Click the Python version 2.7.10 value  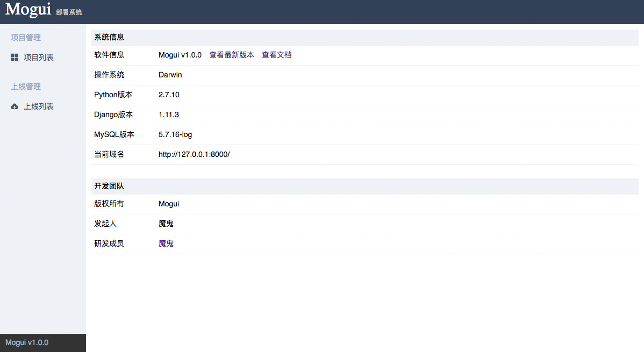click(169, 95)
